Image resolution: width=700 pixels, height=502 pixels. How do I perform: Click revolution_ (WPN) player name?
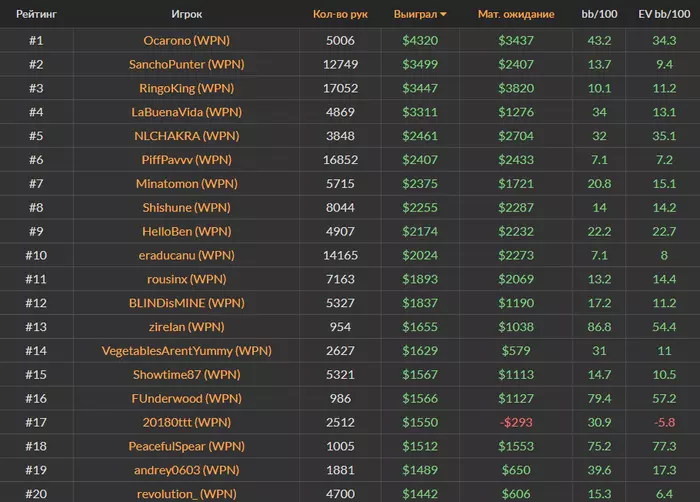(187, 494)
